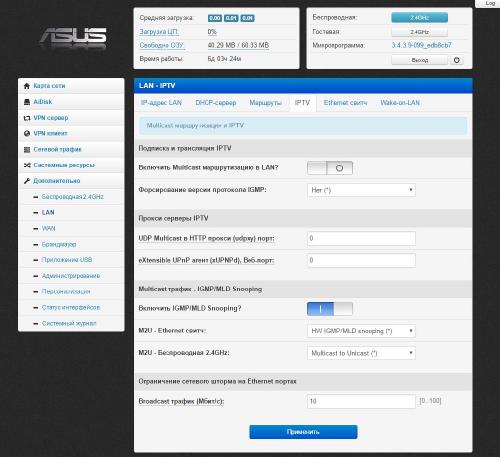The height and width of the screenshot is (457, 500).
Task: Click the udpxy port input field
Action: 361,238
